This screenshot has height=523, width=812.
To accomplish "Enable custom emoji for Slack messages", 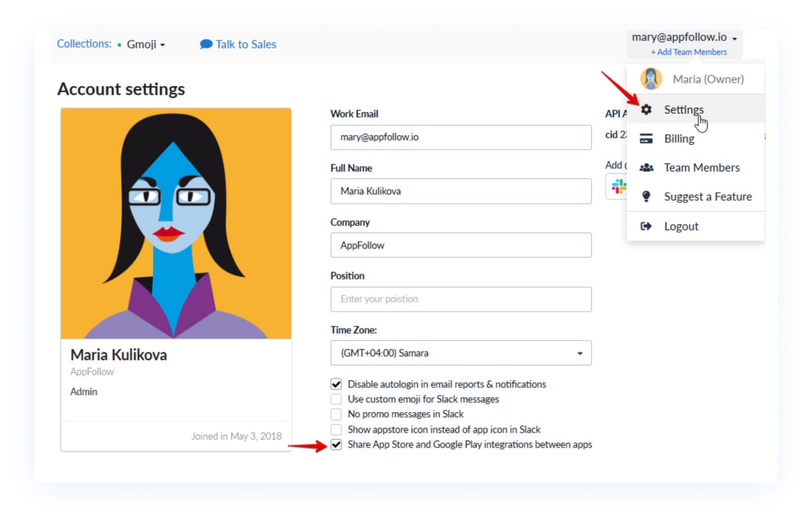I will tap(336, 399).
